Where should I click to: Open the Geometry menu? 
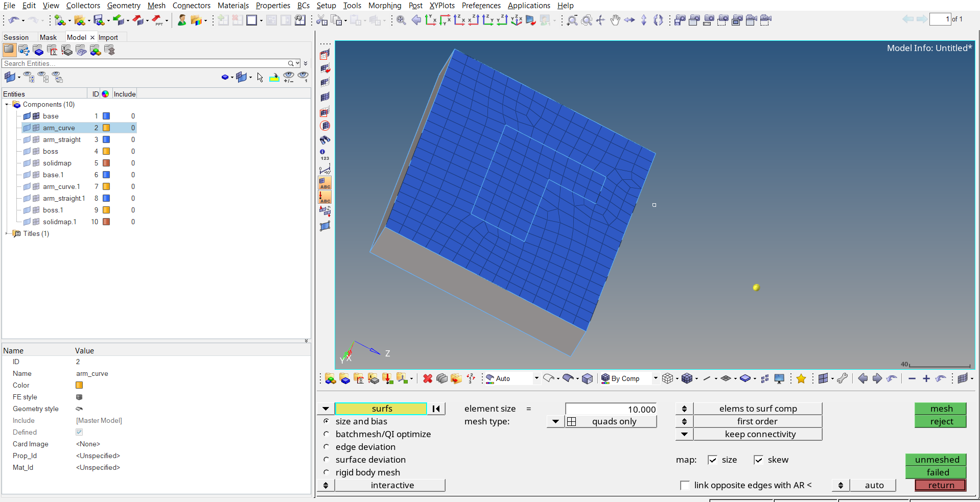tap(124, 6)
